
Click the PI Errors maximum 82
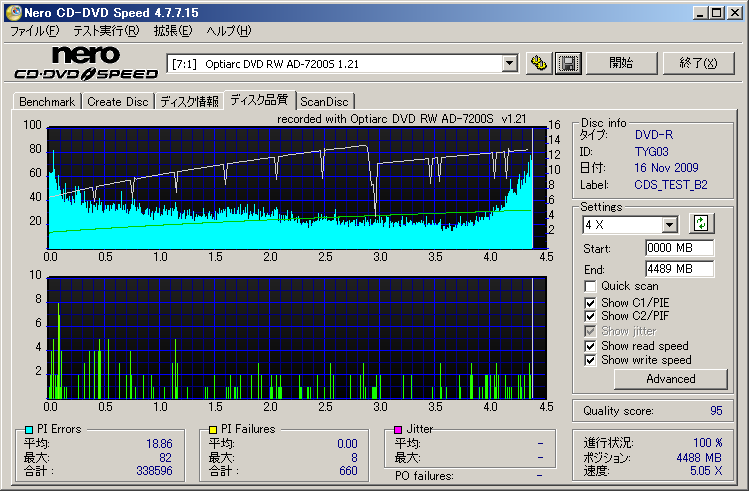[x=165, y=458]
